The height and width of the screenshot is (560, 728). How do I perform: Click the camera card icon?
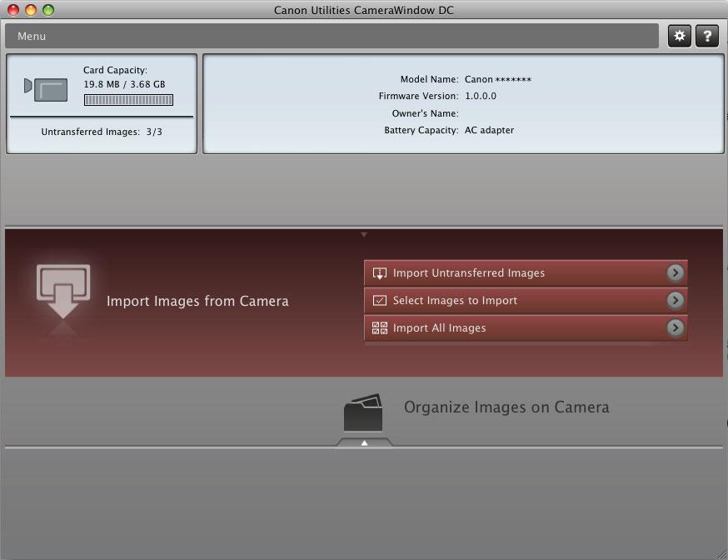pos(46,89)
